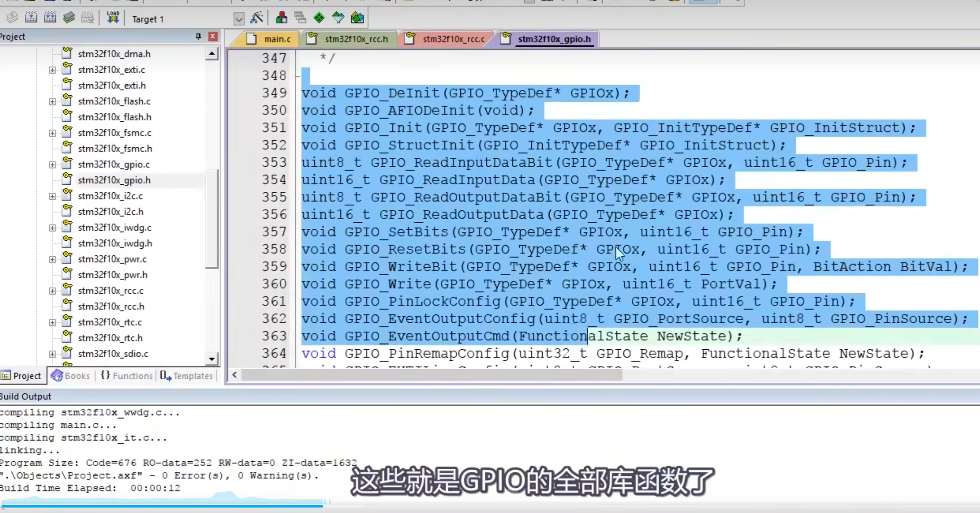Open Options for Target magic wand icon
Image resolution: width=980 pixels, height=513 pixels.
click(x=256, y=18)
